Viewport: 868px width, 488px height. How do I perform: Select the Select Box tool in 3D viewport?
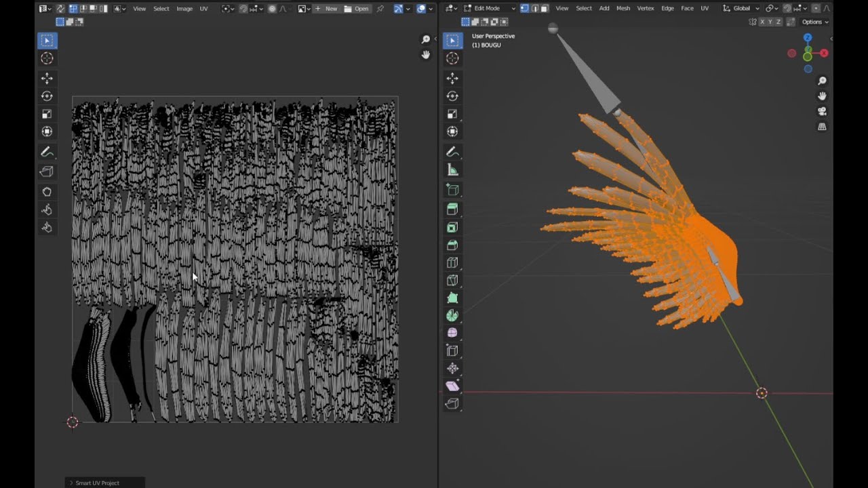452,41
